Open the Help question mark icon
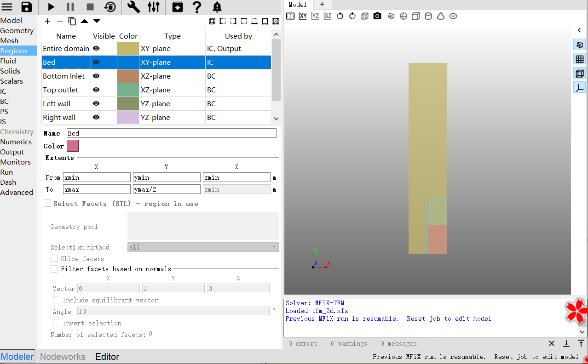588x364 pixels. [x=196, y=7]
